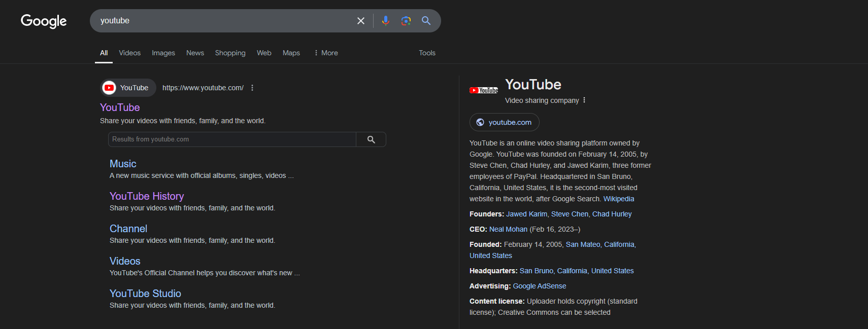
Task: Click the YouTube knowledge panel title
Action: pyautogui.click(x=533, y=85)
